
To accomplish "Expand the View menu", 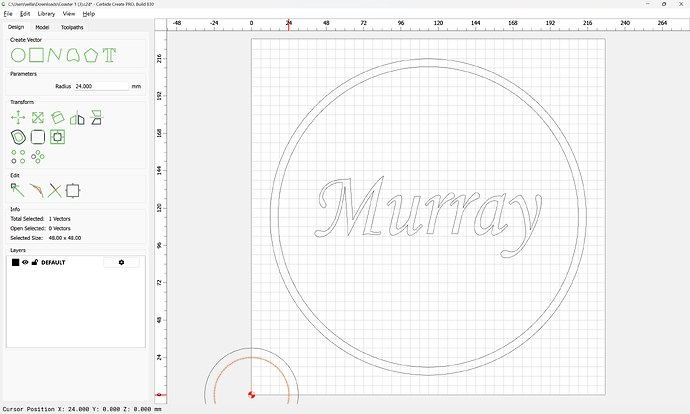I will 68,14.
